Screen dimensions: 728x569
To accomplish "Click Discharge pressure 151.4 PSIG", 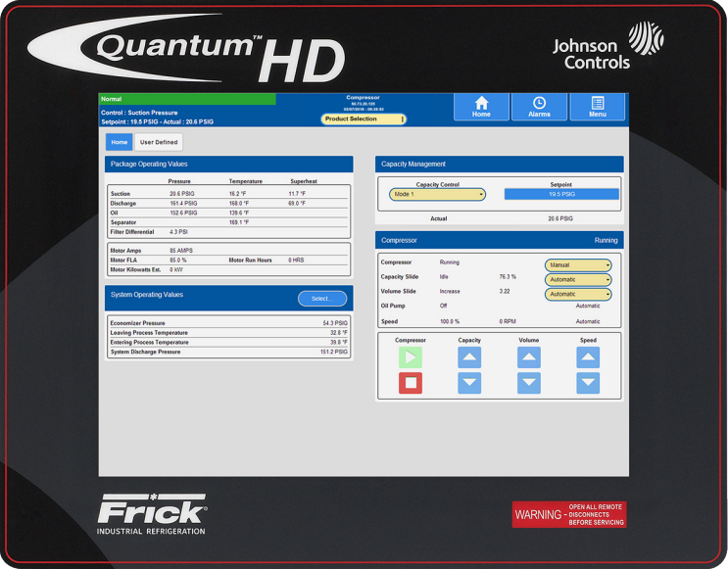I will [183, 204].
